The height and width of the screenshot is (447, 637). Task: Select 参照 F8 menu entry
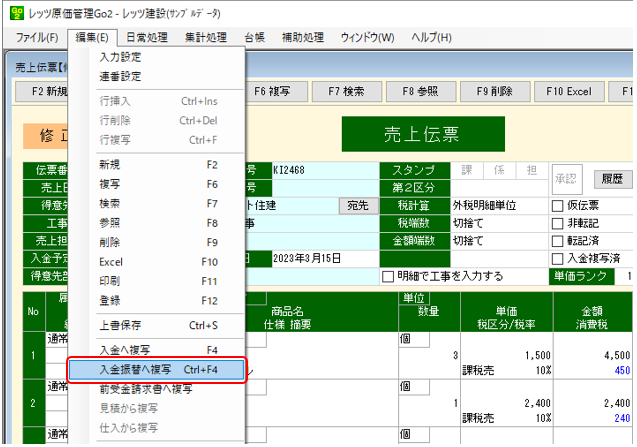pyautogui.click(x=158, y=223)
